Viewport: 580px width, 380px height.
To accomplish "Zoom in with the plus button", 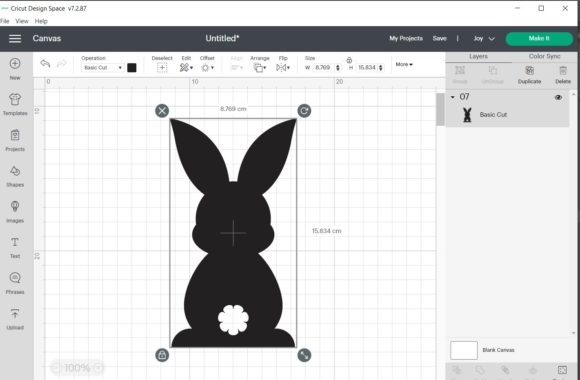I will click(x=98, y=367).
